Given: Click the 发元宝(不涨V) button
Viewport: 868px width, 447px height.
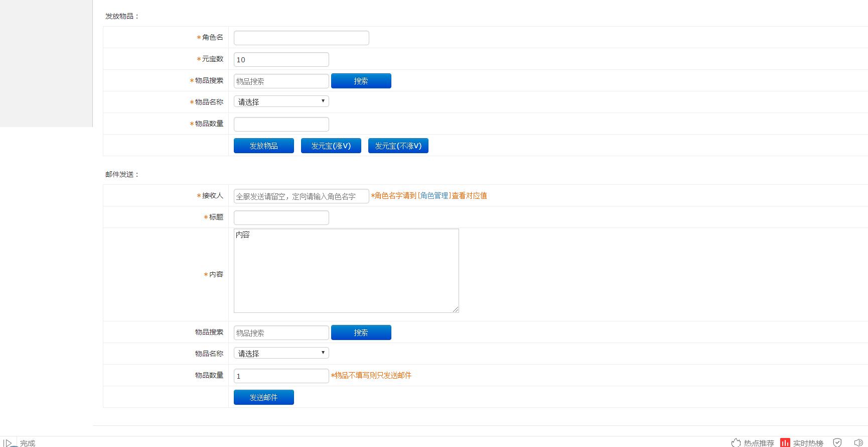Looking at the screenshot, I should coord(398,146).
